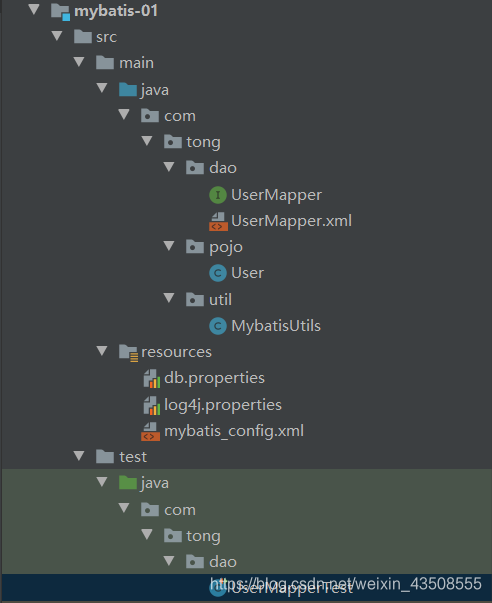492x603 pixels.
Task: Collapse the util package arrow
Action: tap(169, 298)
